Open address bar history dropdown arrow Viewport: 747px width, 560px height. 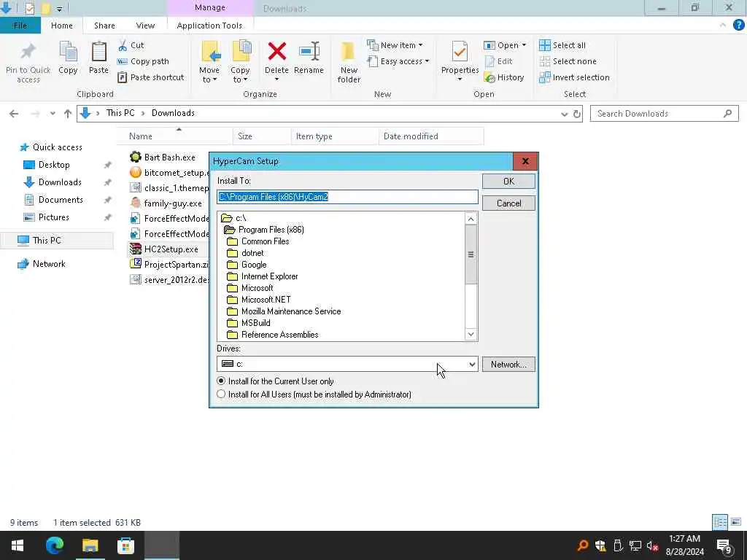pyautogui.click(x=565, y=114)
